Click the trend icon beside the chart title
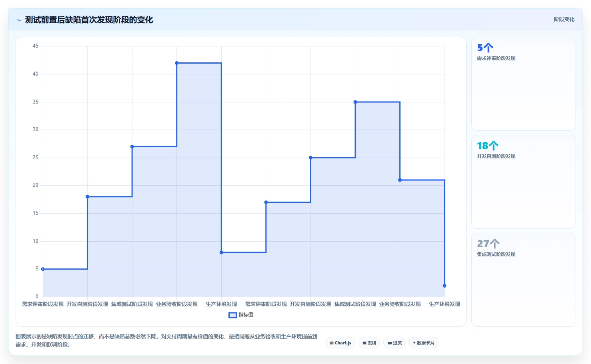 pyautogui.click(x=19, y=20)
